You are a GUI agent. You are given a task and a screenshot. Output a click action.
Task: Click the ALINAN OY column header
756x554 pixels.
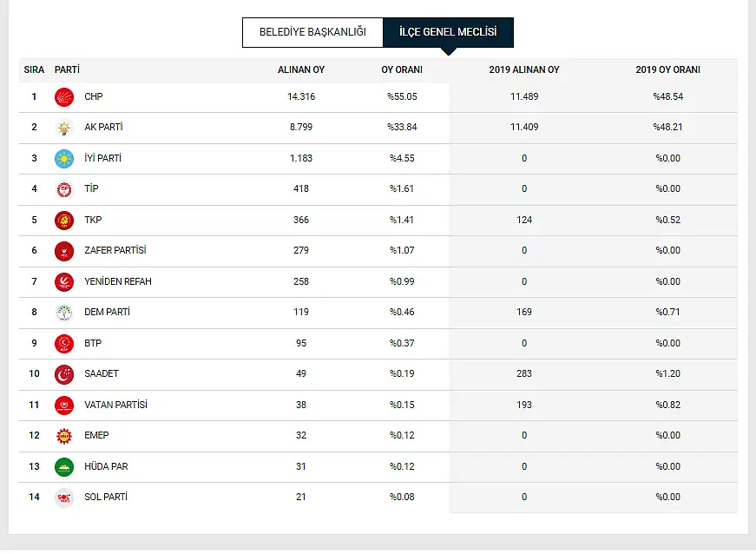pos(301,69)
